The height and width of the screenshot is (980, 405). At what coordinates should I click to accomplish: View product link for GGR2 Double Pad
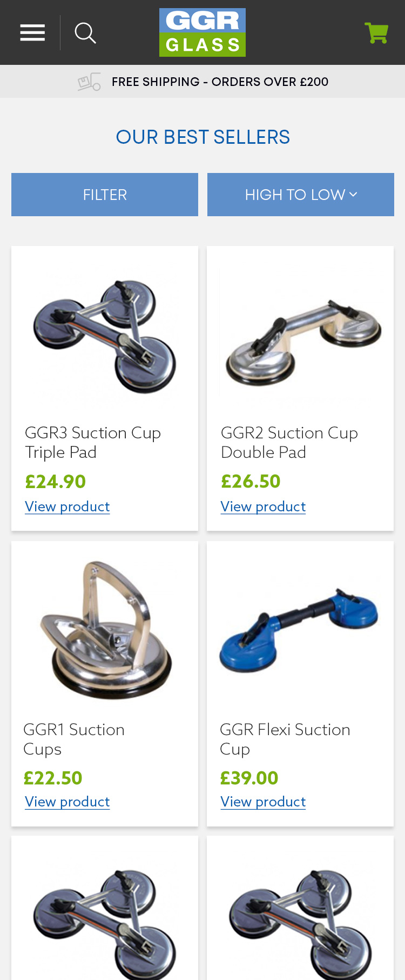pos(263,507)
